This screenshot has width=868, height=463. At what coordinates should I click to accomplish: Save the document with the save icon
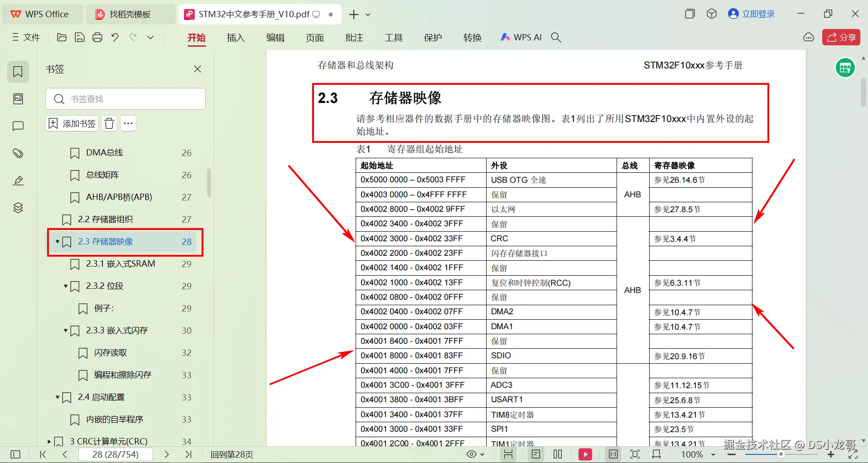click(80, 37)
